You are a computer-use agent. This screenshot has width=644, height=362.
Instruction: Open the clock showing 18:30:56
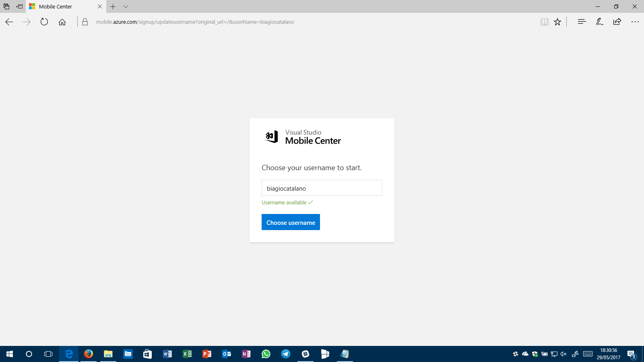[609, 354]
